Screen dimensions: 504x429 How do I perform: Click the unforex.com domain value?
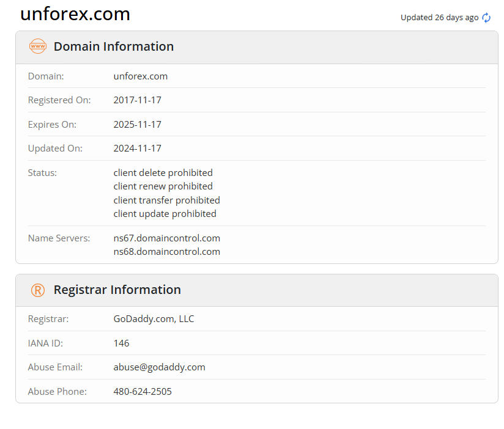141,76
